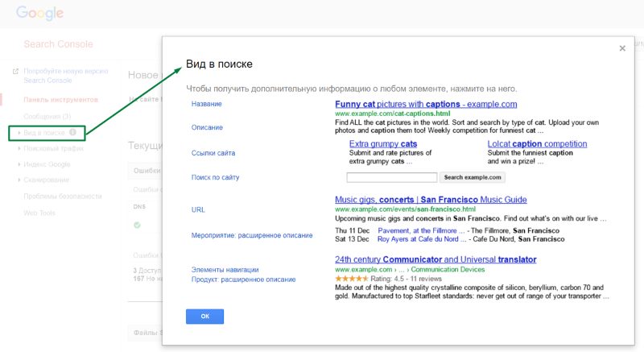Screen dimensions: 644x352
Task: Click www.example.com/cat-captions.html green URL
Action: 393,114
